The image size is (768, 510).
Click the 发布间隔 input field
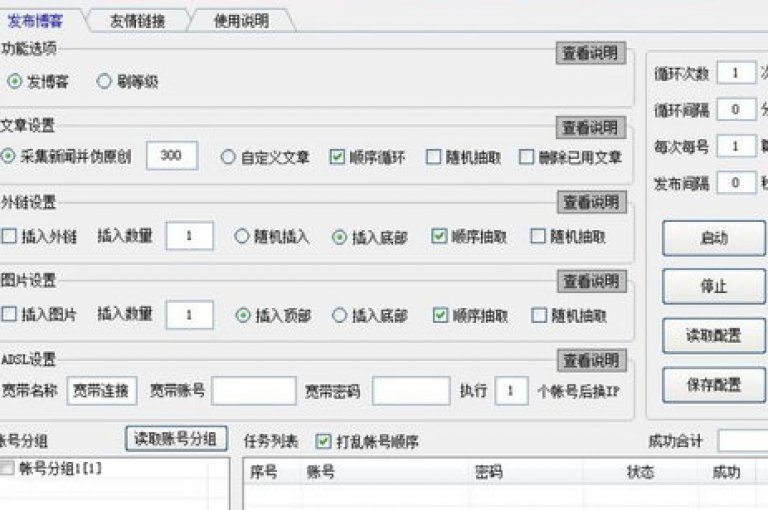click(736, 183)
